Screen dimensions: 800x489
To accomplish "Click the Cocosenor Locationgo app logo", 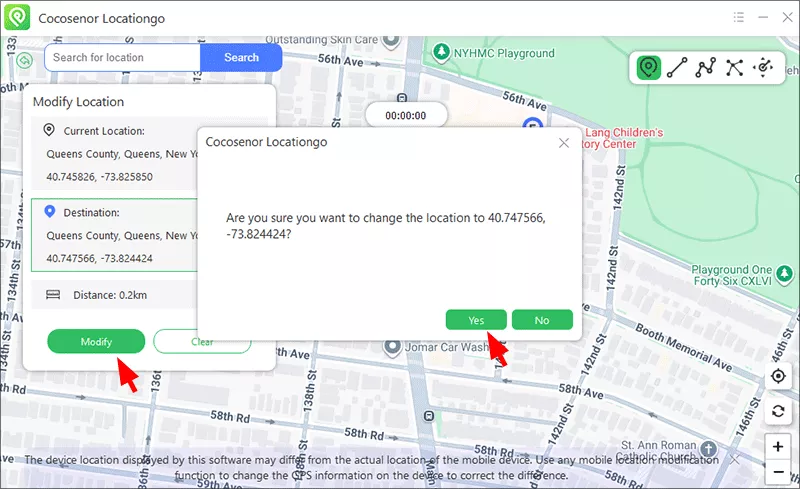I will click(x=17, y=17).
